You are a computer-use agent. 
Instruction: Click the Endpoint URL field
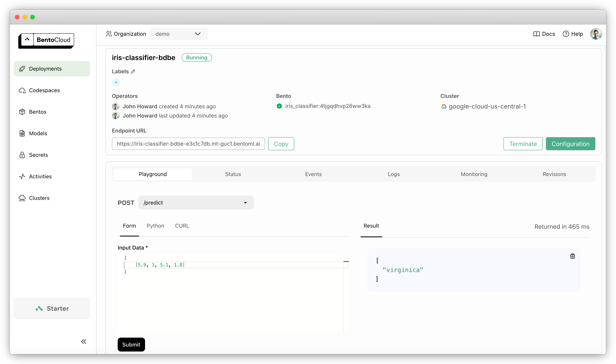[x=188, y=144]
